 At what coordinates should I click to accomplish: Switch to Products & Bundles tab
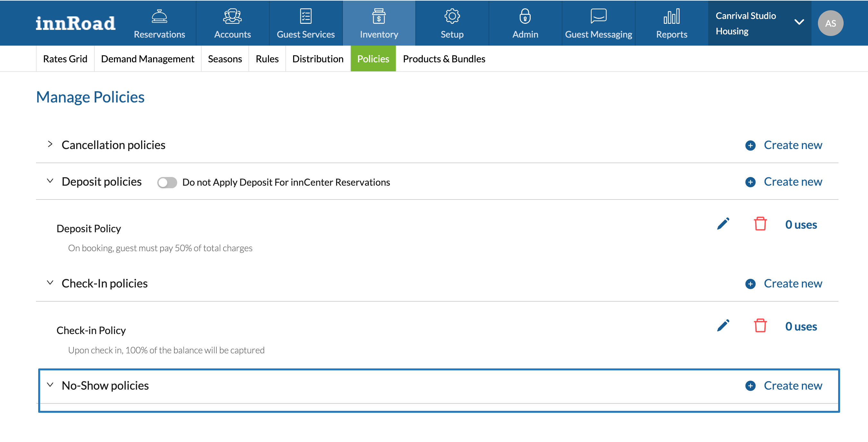tap(444, 59)
